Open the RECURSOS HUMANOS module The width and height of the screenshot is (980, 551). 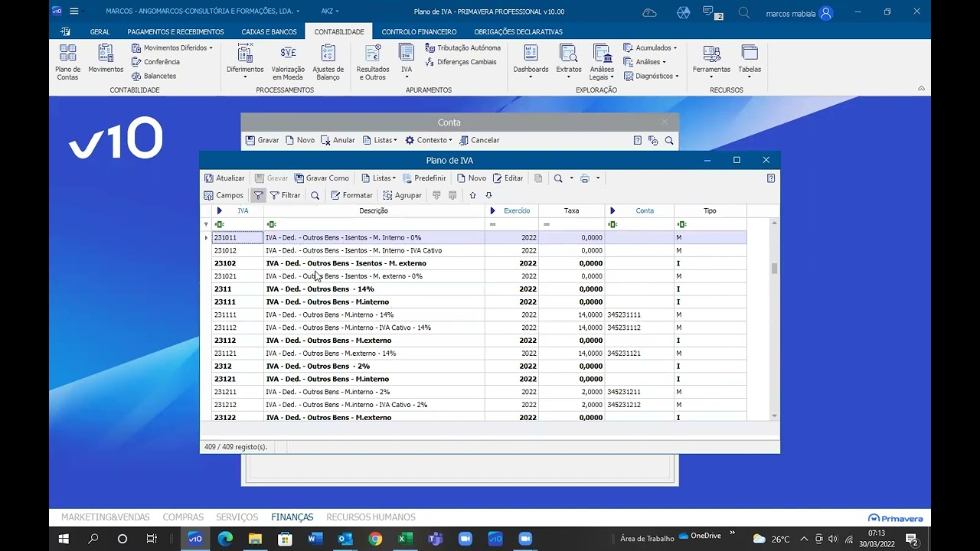pyautogui.click(x=371, y=517)
